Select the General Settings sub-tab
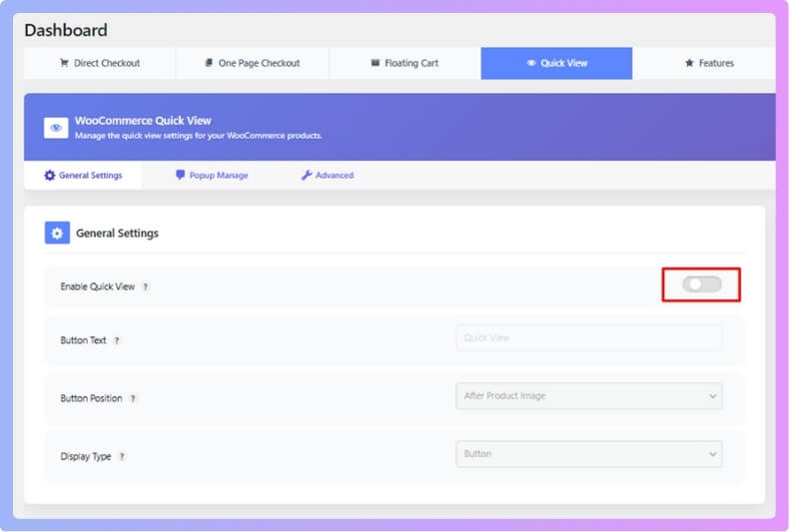The image size is (789, 532). click(83, 176)
